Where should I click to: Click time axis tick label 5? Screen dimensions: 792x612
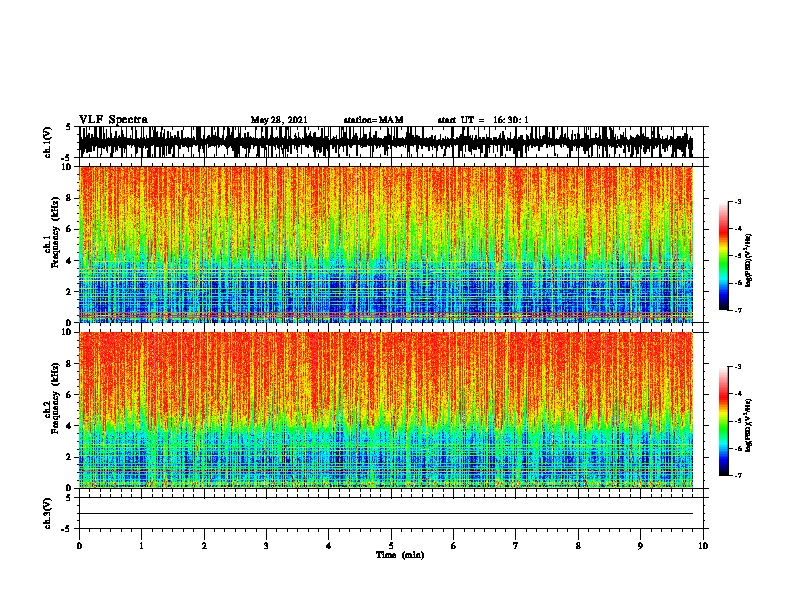(x=391, y=546)
